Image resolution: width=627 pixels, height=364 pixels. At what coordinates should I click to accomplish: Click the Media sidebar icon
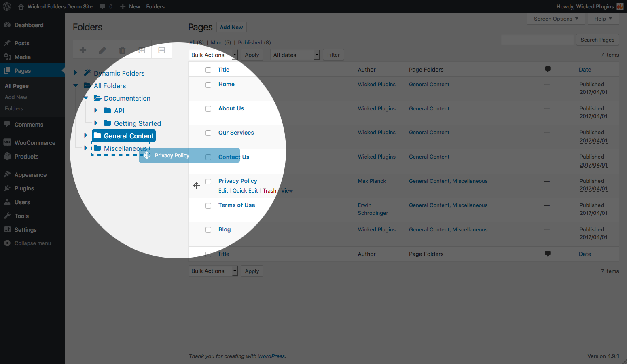click(x=7, y=57)
